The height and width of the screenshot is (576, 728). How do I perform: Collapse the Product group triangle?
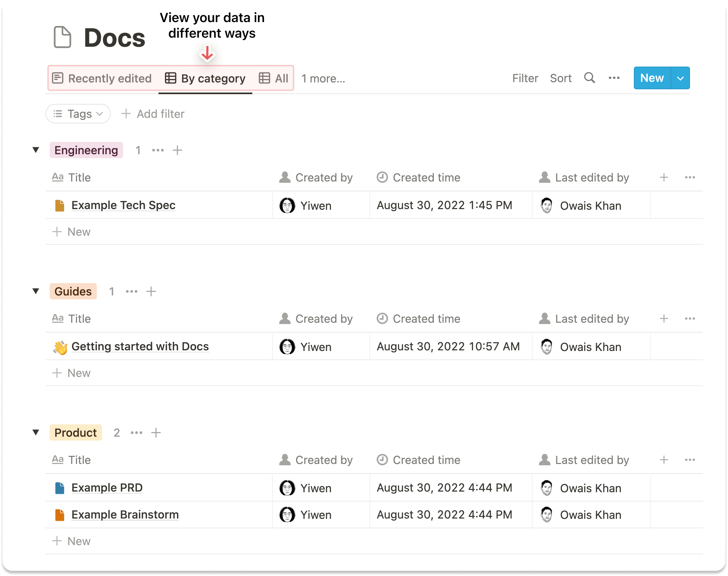click(36, 432)
